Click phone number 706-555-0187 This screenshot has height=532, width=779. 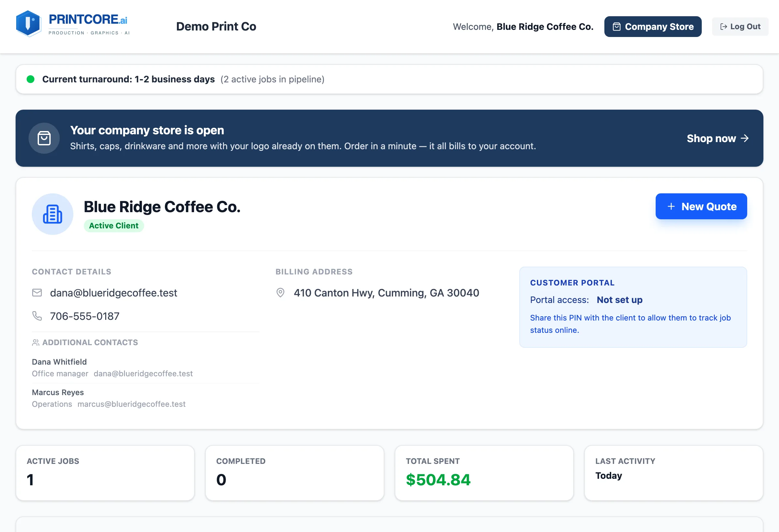(x=84, y=316)
